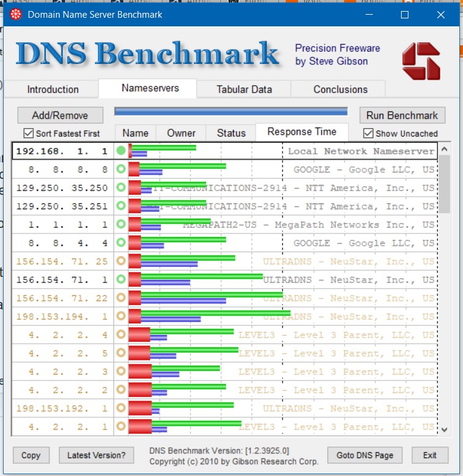Select the 156.154. 71. 1 address
Screen dimensions: 463x476
click(x=62, y=279)
